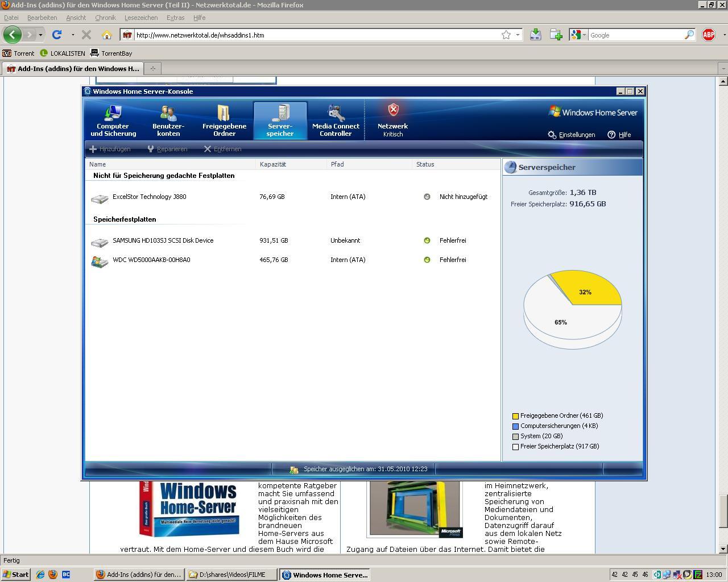Open the address bar history dropdown

click(518, 35)
